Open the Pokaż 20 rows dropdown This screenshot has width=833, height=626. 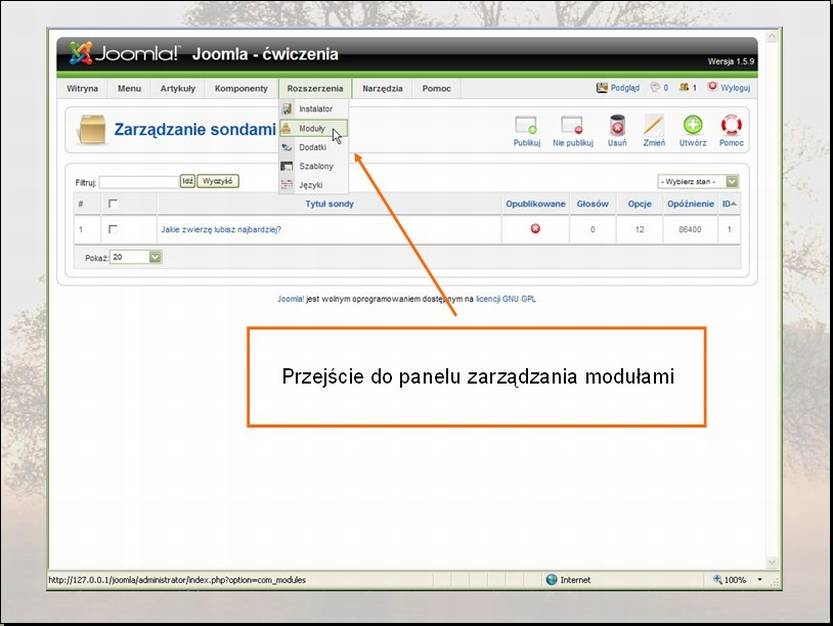(x=135, y=257)
